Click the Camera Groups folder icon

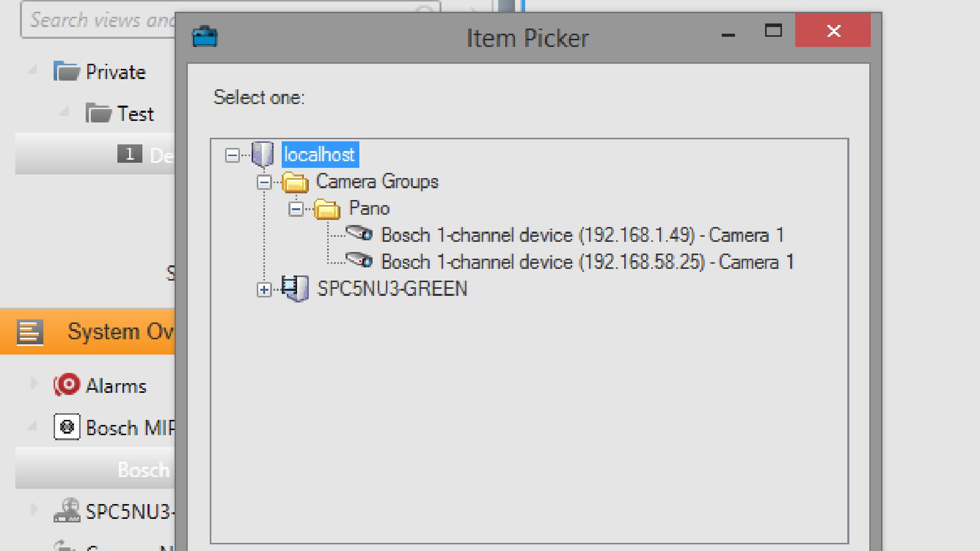click(296, 183)
